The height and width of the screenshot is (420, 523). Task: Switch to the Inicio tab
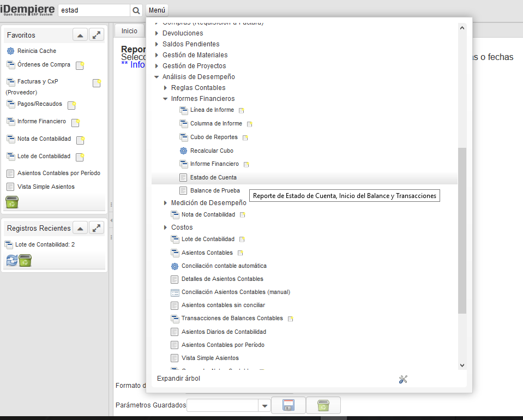[129, 31]
